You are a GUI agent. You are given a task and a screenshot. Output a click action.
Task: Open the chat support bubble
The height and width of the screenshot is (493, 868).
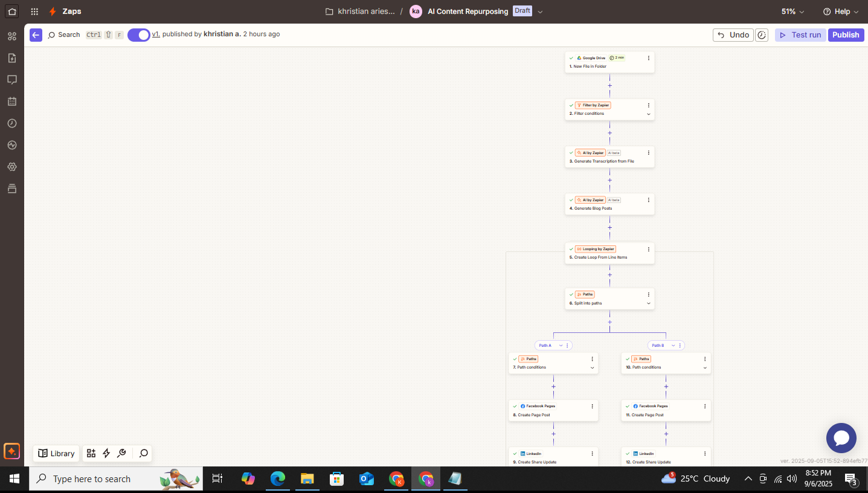[841, 438]
